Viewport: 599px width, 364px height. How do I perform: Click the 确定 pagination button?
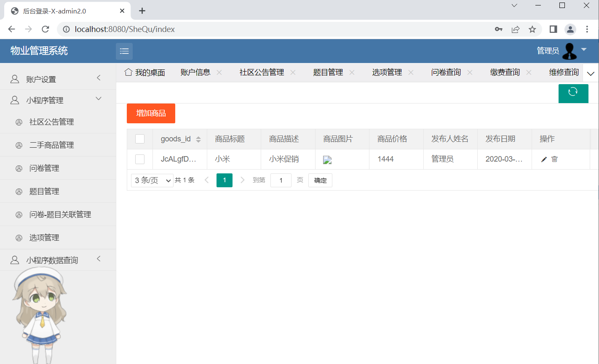(x=320, y=181)
